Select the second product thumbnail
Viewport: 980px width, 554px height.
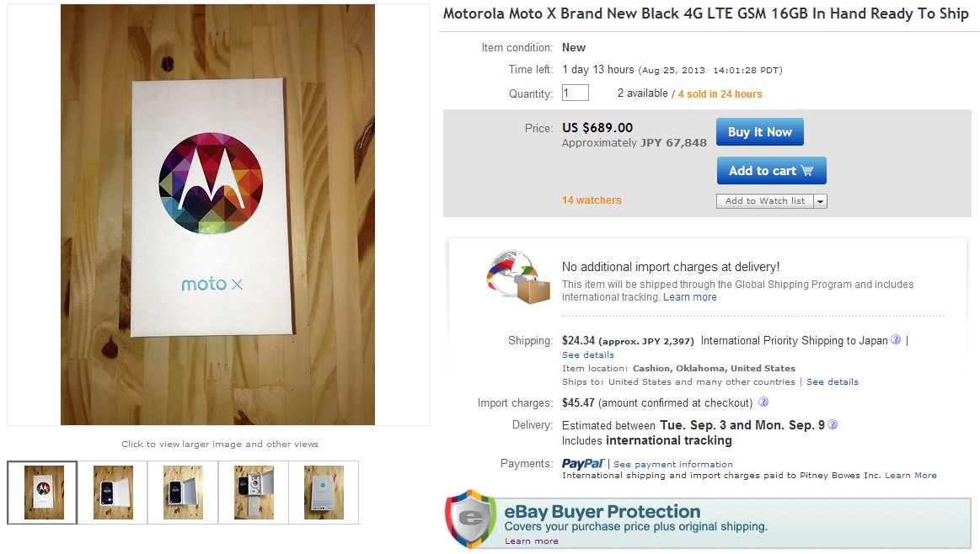click(x=113, y=492)
